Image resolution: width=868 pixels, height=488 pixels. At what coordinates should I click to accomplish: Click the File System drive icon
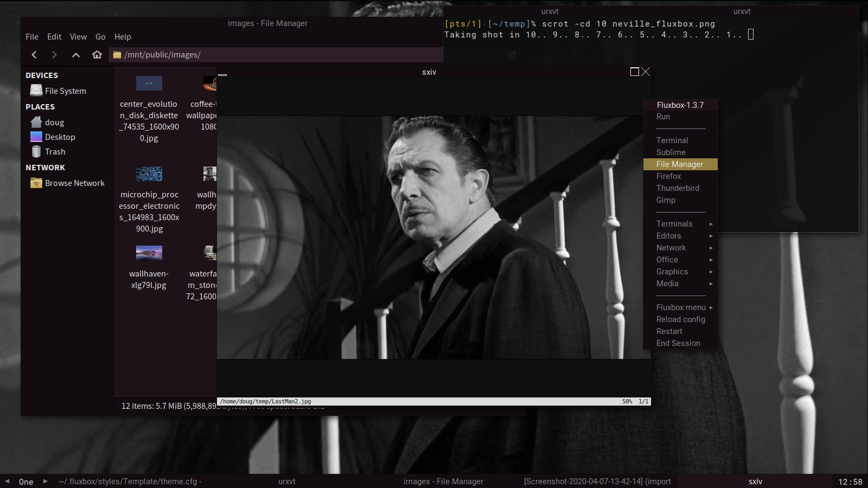[x=36, y=91]
